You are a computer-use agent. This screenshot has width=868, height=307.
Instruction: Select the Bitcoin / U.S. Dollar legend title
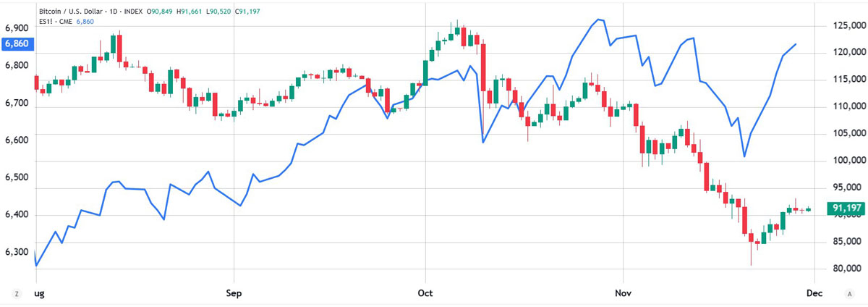click(74, 12)
